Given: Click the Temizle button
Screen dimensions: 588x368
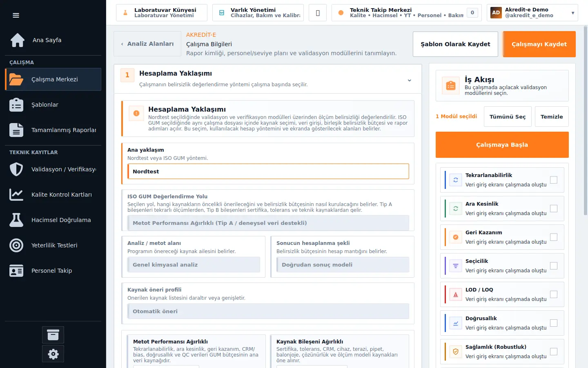Looking at the screenshot, I should click(x=552, y=117).
